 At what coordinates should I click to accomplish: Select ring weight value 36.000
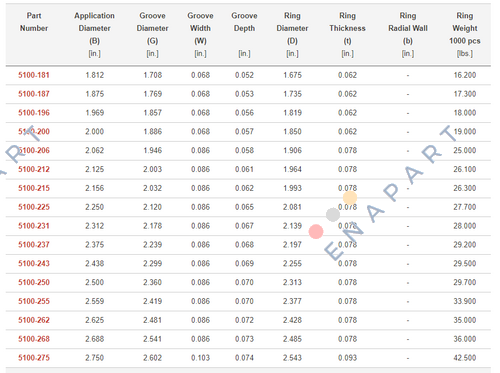pos(465,339)
